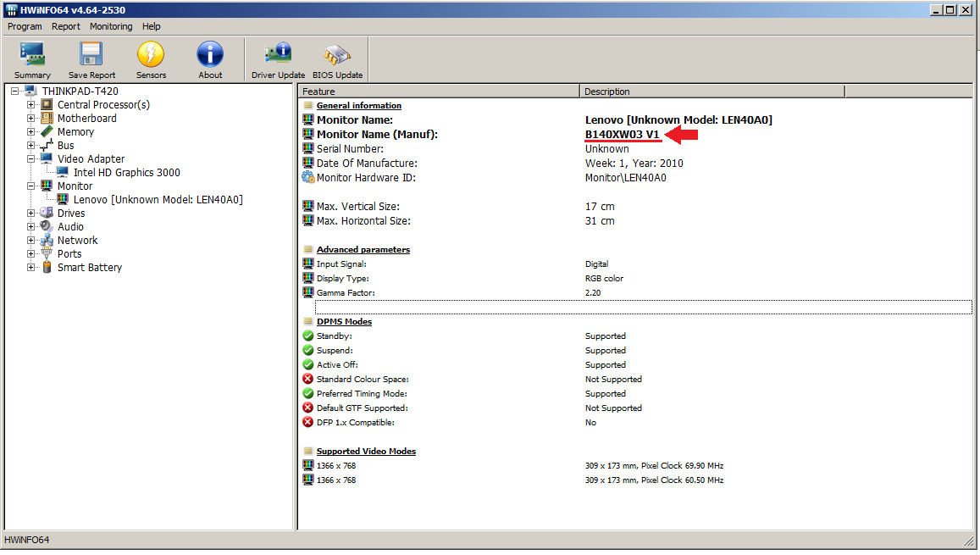Click the green check beside Preferred Timing Mode
The image size is (980, 555).
[308, 393]
